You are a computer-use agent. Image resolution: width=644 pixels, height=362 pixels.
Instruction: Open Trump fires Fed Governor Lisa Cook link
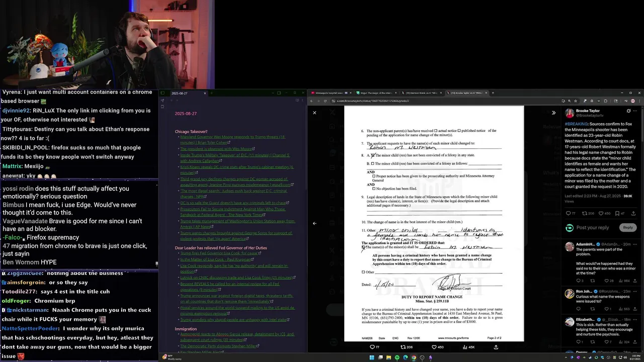coord(222,253)
